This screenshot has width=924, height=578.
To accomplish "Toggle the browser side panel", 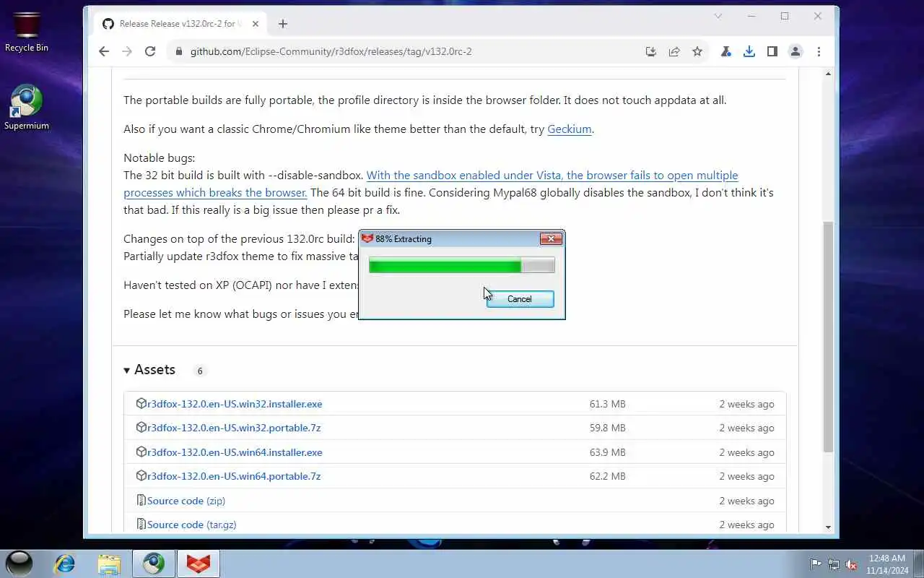I will tap(772, 51).
